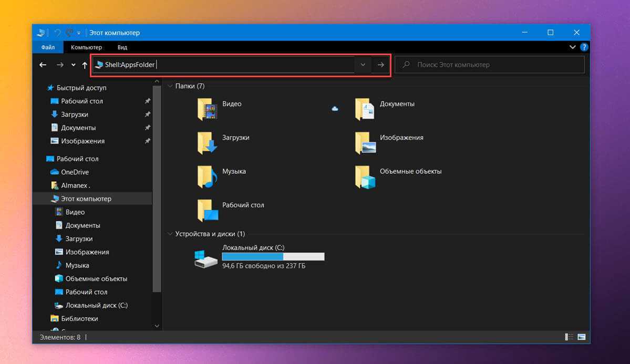Collapse the Папки (7) group
The height and width of the screenshot is (364, 630).
[170, 86]
